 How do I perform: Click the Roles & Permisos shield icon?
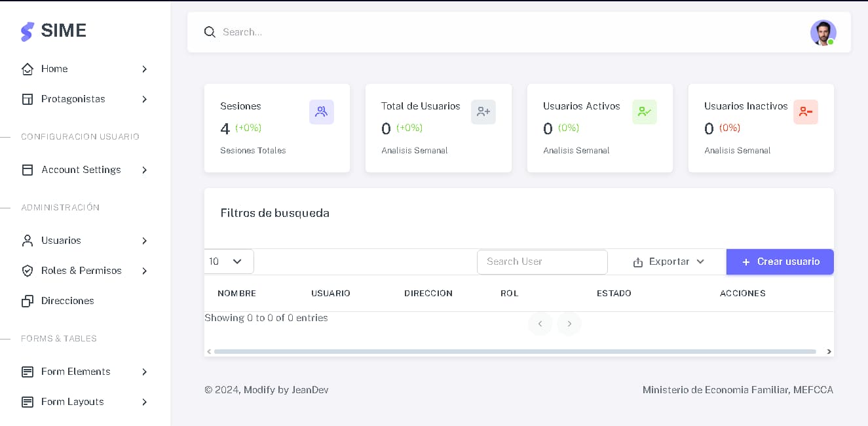pos(28,271)
